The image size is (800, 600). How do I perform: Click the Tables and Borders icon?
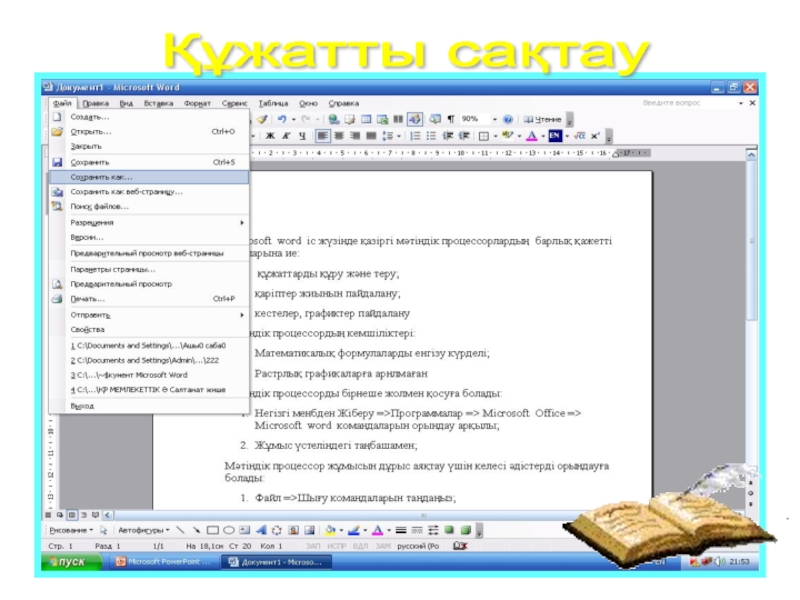click(x=350, y=119)
